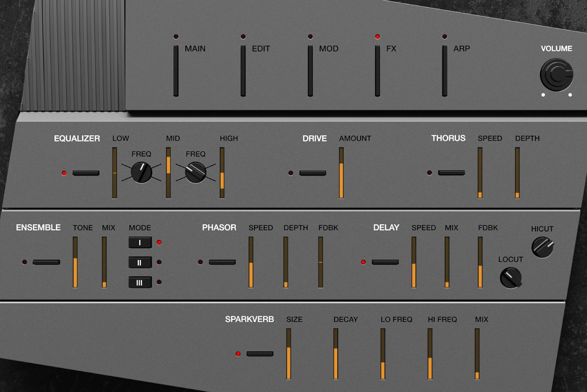Toggle the Equalizer bypass switch

coord(87,173)
